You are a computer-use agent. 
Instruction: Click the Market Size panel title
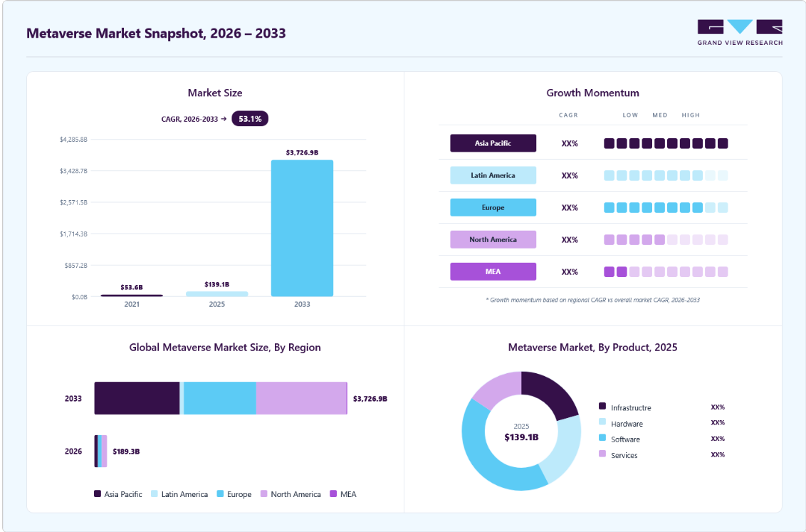(x=215, y=93)
